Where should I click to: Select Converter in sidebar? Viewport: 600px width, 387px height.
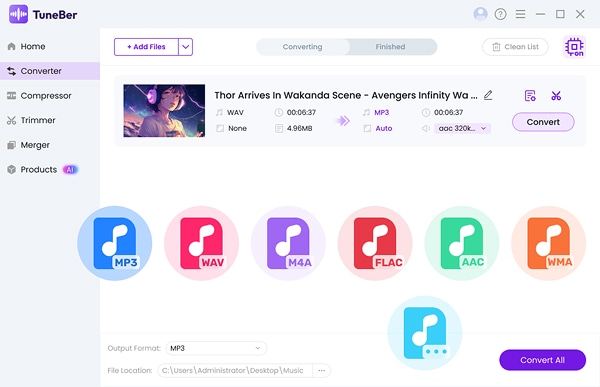[x=50, y=71]
